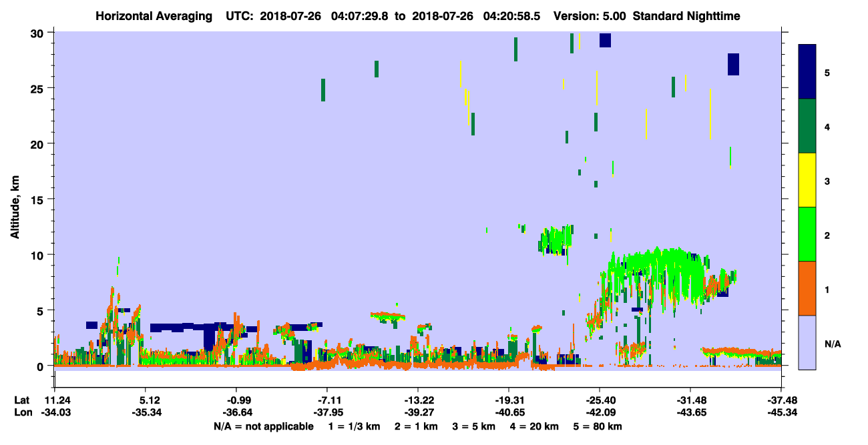Viewport: 868px width, 445px height.
Task: Click the legend number '4' label
Action: (x=827, y=126)
